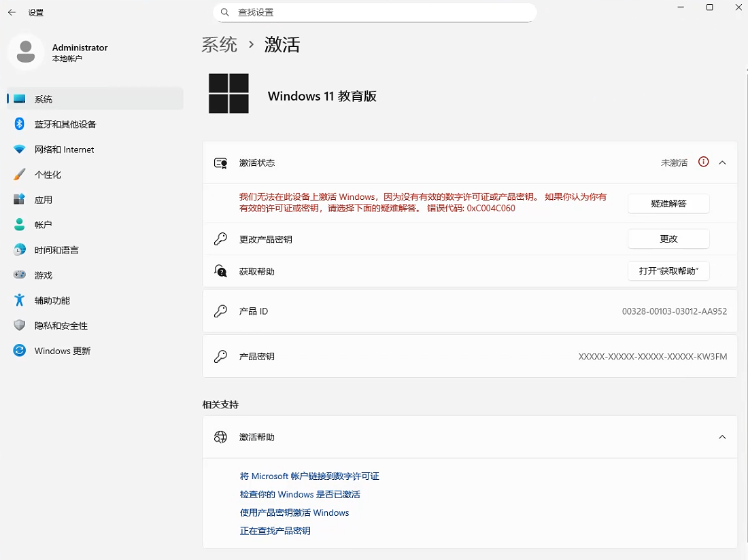Select the 辅助功能 accessibility icon

pos(20,300)
